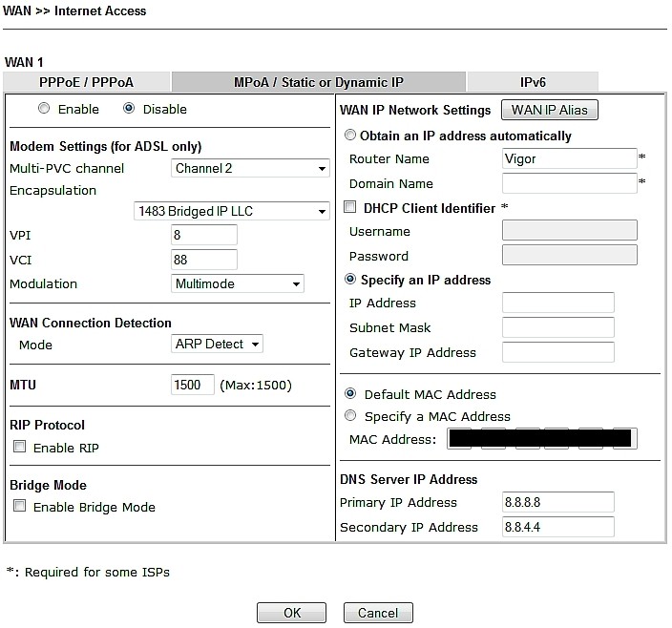Viewport: 672px width, 628px height.
Task: Click the "Modem Settings (for ADSL only)" heading
Action: click(x=105, y=147)
